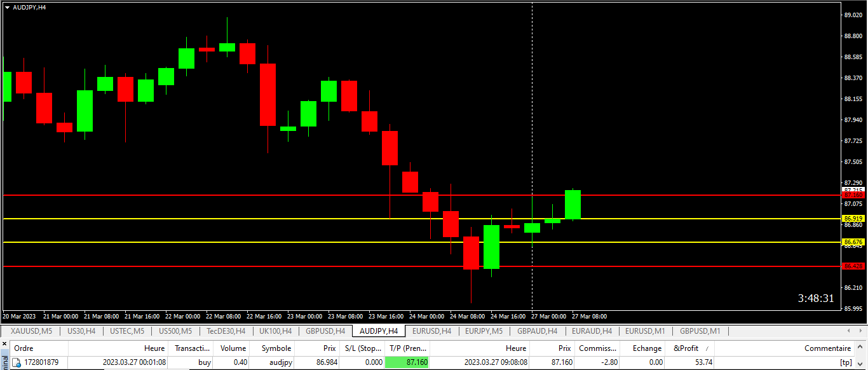
Task: Click the 23 Mar 16:00 time axis label
Action: pyautogui.click(x=388, y=316)
